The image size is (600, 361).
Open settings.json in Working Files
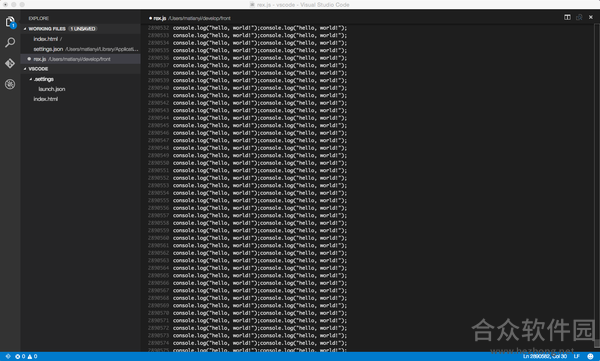80,49
